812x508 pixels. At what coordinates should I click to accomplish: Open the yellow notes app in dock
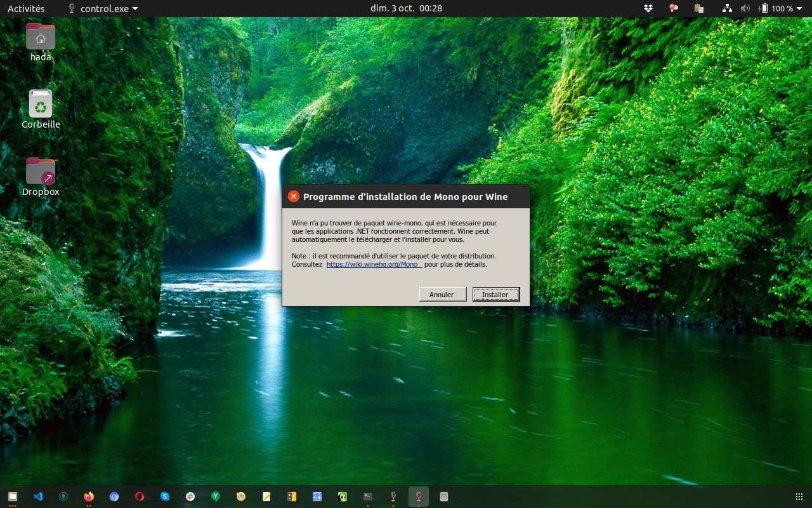point(266,497)
